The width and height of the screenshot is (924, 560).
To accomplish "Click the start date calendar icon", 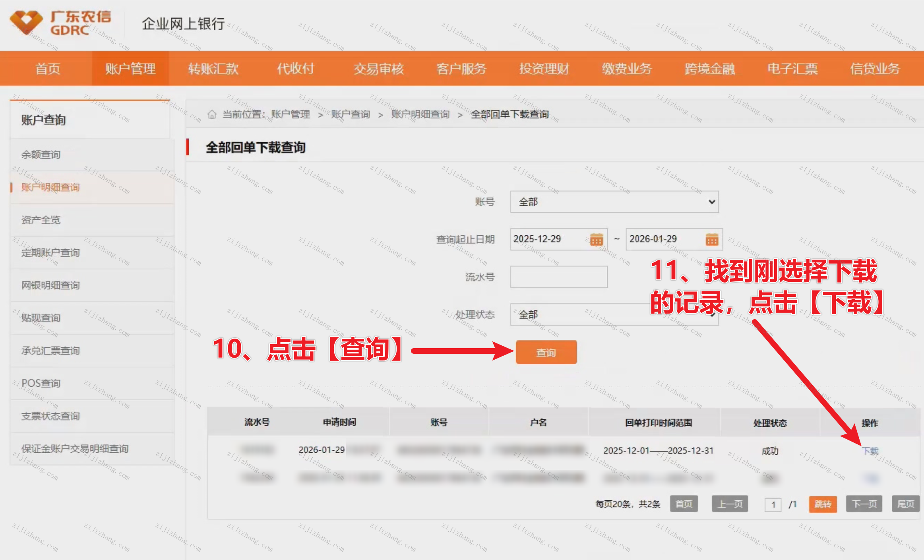I will 596,240.
